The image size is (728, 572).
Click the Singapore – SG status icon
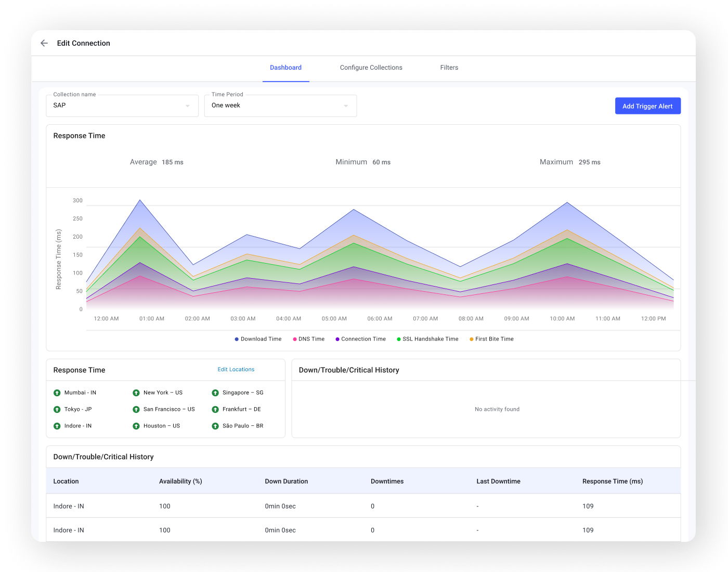pyautogui.click(x=215, y=393)
